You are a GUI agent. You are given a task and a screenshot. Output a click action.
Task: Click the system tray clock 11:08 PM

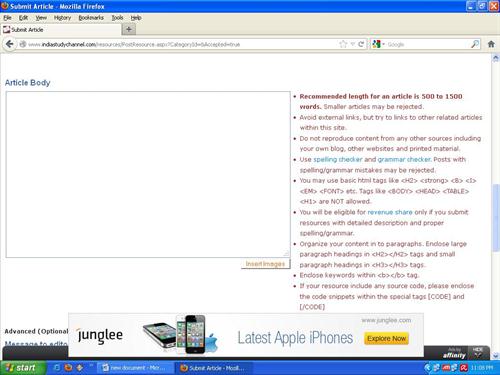click(x=481, y=368)
